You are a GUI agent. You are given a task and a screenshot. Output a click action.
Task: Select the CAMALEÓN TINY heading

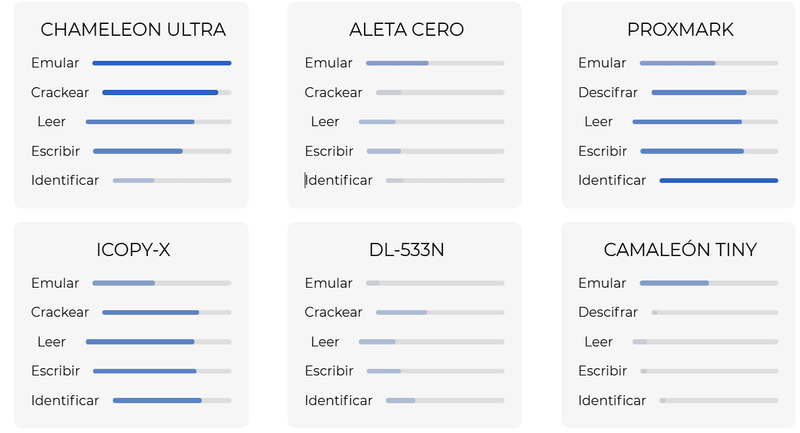[x=680, y=250]
